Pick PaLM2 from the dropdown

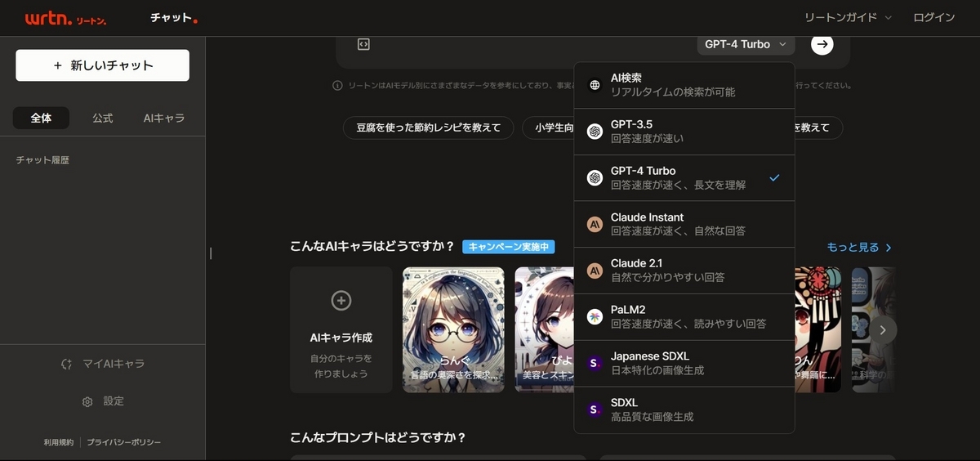point(684,317)
